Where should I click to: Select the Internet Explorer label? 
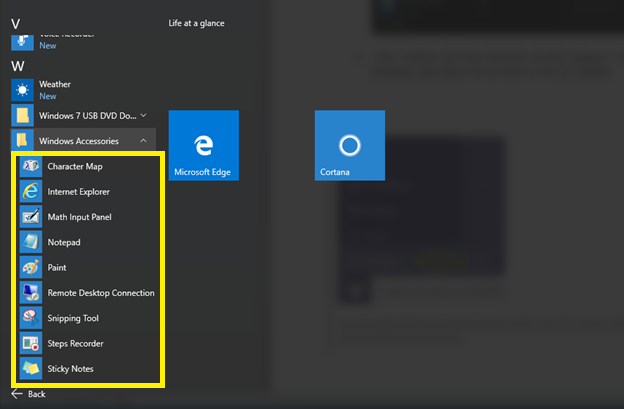(x=78, y=192)
